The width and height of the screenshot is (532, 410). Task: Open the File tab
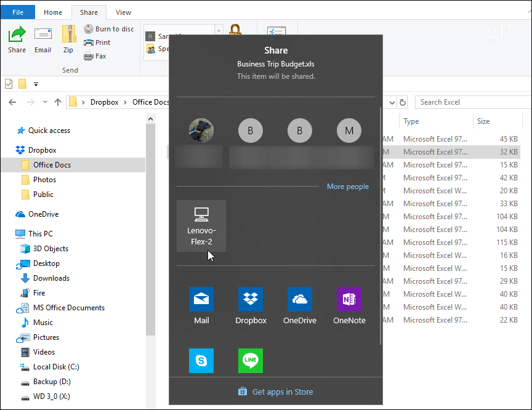click(x=18, y=12)
